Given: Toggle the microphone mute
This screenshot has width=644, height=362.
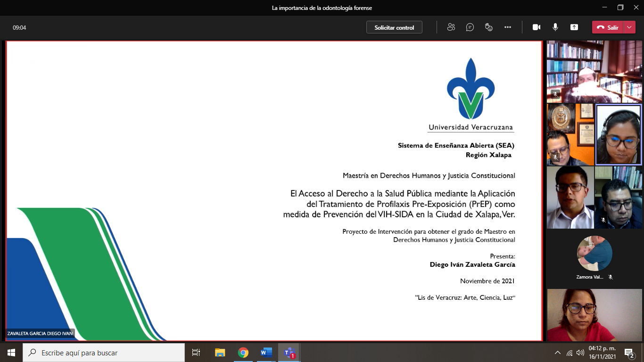Looking at the screenshot, I should coord(555,27).
